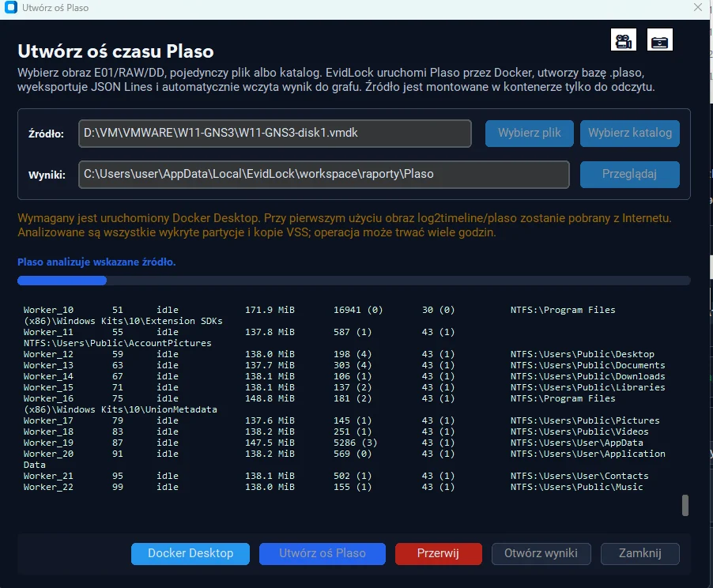Click the Źródło source path field
713x588 pixels.
click(x=275, y=134)
